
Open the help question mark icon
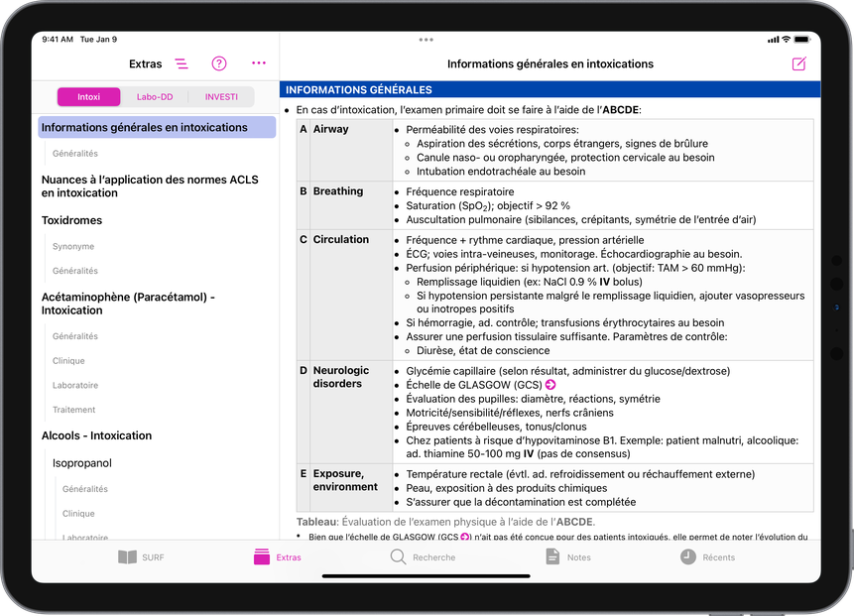(x=219, y=63)
